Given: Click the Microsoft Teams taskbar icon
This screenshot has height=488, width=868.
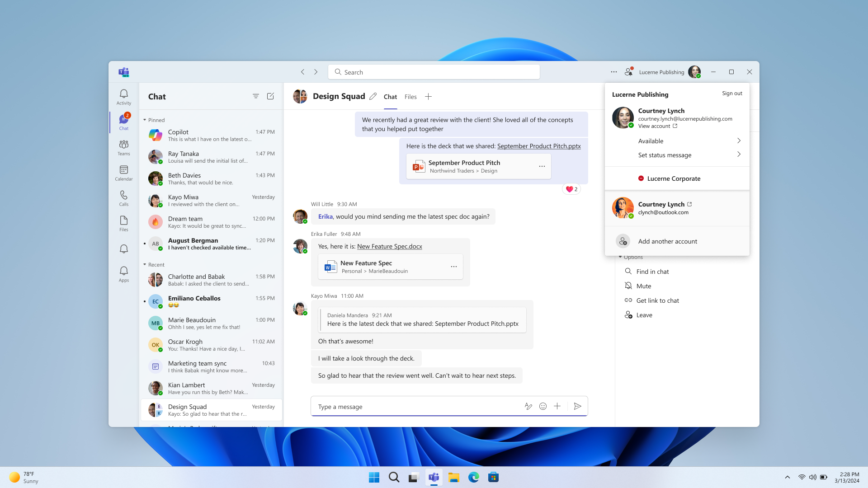Looking at the screenshot, I should (434, 477).
